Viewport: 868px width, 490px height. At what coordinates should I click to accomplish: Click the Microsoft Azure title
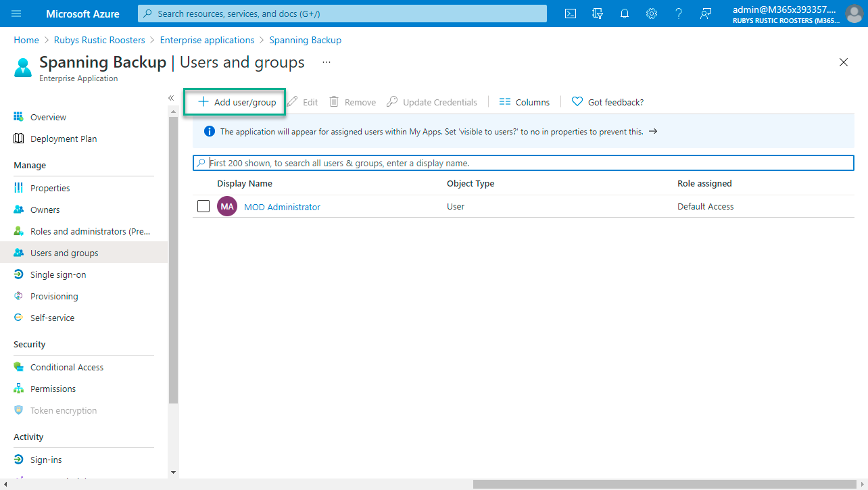click(x=82, y=14)
